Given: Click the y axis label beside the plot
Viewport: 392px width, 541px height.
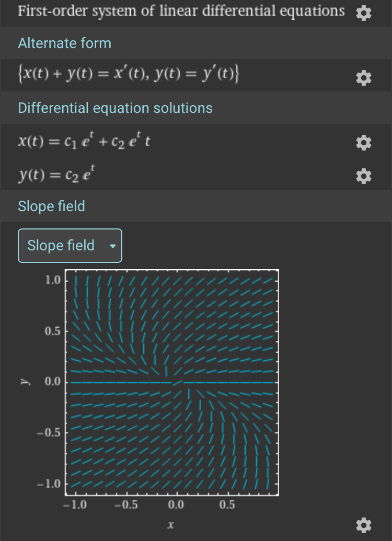Looking at the screenshot, I should [24, 382].
